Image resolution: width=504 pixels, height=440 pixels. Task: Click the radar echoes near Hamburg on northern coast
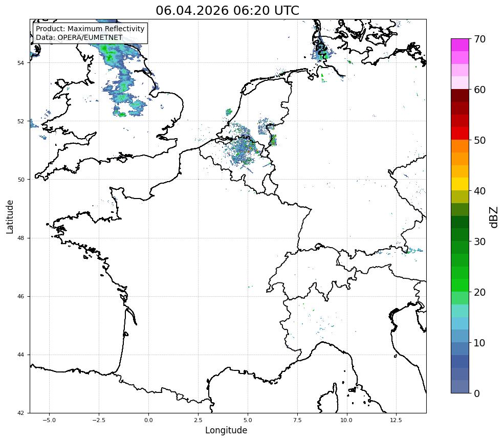[x=321, y=52]
